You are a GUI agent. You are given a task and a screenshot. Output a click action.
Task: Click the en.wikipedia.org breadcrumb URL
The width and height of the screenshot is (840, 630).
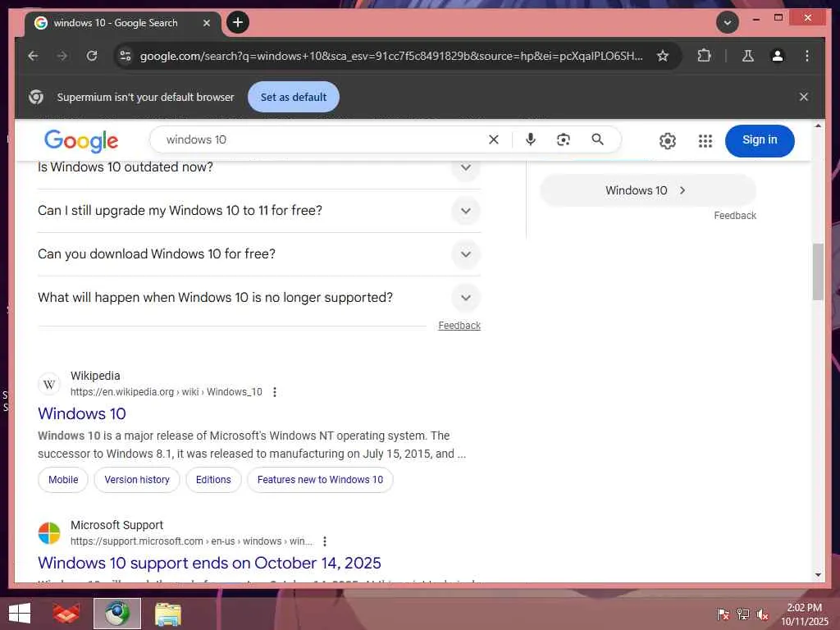point(167,392)
